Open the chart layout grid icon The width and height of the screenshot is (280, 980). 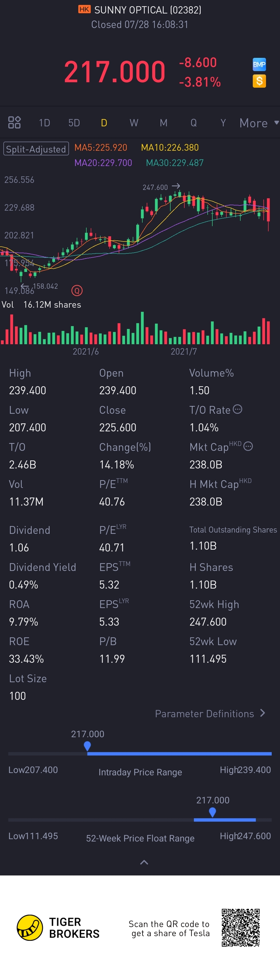[x=15, y=122]
